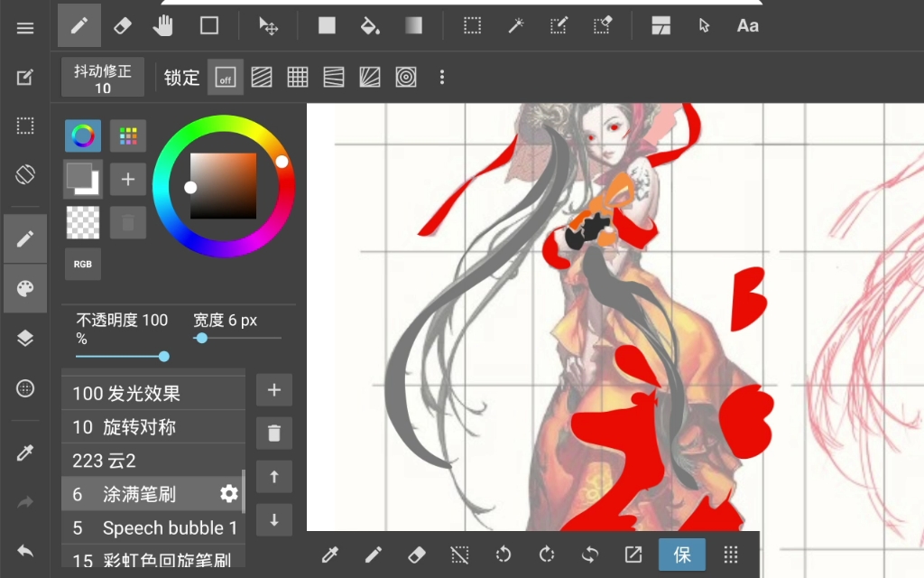Select the transparent color swatch
The image size is (924, 578).
[x=82, y=222]
